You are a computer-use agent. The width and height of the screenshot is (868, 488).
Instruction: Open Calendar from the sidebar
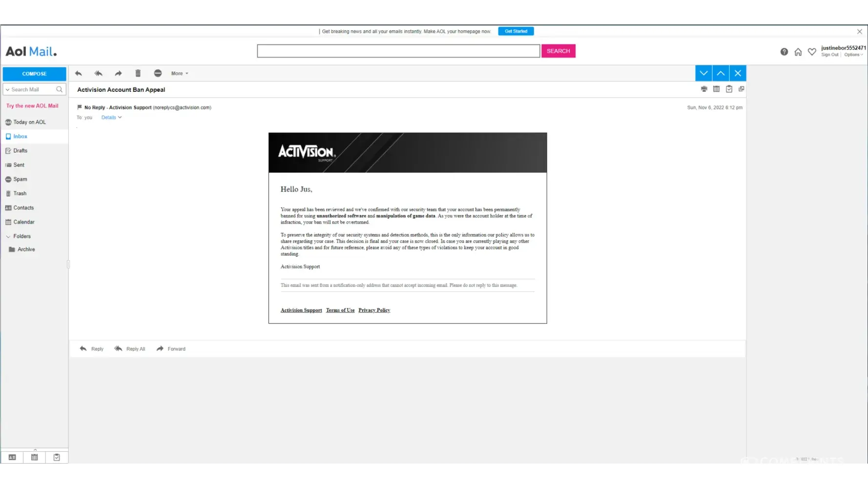point(24,222)
